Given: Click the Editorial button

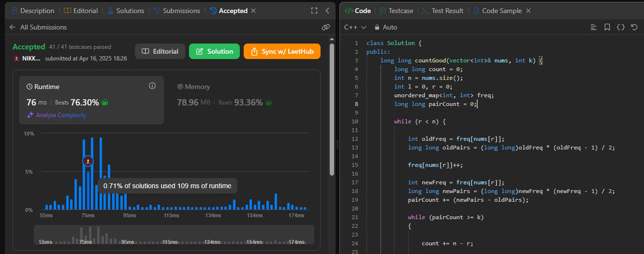Looking at the screenshot, I should tap(160, 51).
